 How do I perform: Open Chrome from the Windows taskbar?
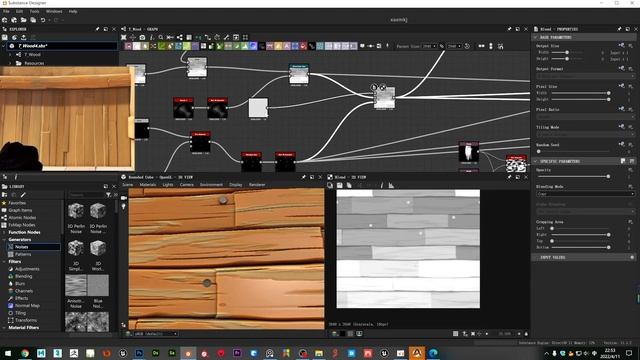[x=25, y=353]
